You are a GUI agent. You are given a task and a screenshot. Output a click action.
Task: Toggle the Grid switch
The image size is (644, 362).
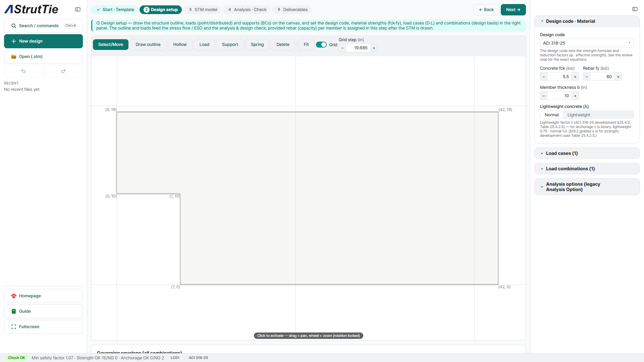[x=321, y=45]
